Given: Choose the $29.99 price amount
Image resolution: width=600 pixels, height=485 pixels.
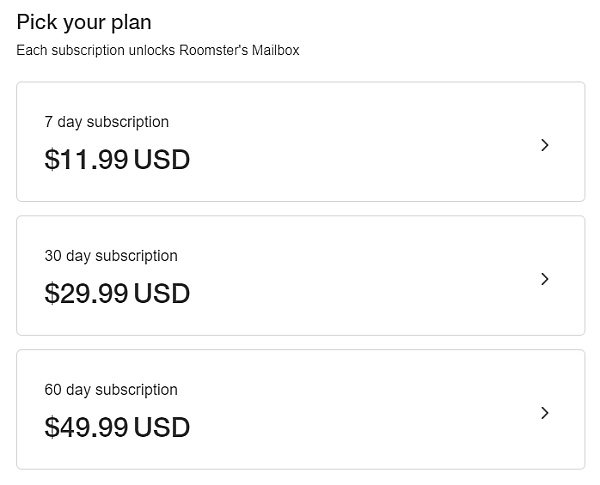Looking at the screenshot, I should 86,294.
